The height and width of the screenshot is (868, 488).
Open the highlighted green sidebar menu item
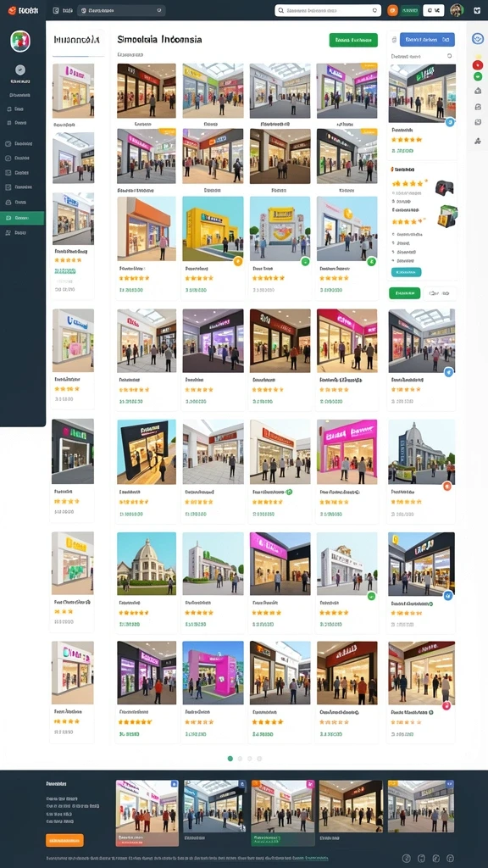22,218
